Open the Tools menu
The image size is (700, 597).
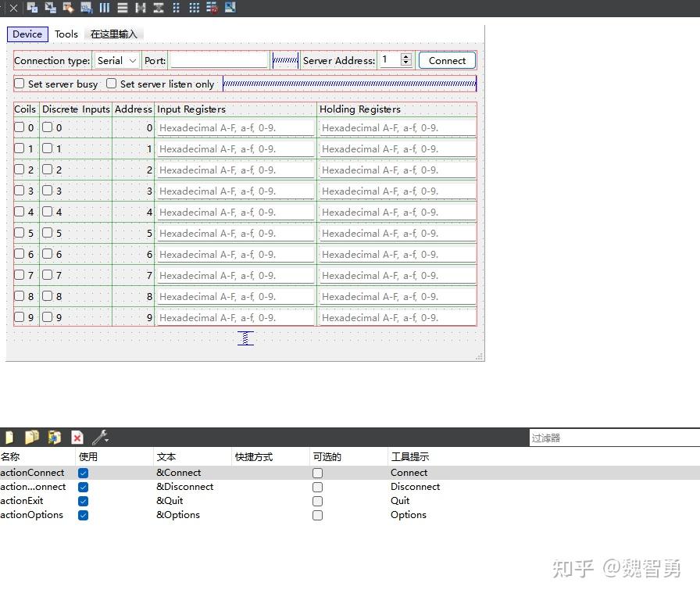point(66,34)
